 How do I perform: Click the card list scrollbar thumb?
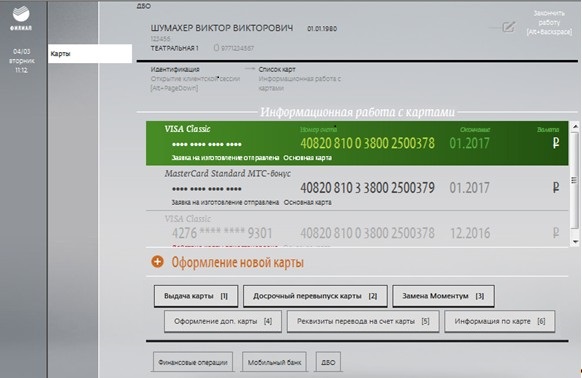[575, 180]
